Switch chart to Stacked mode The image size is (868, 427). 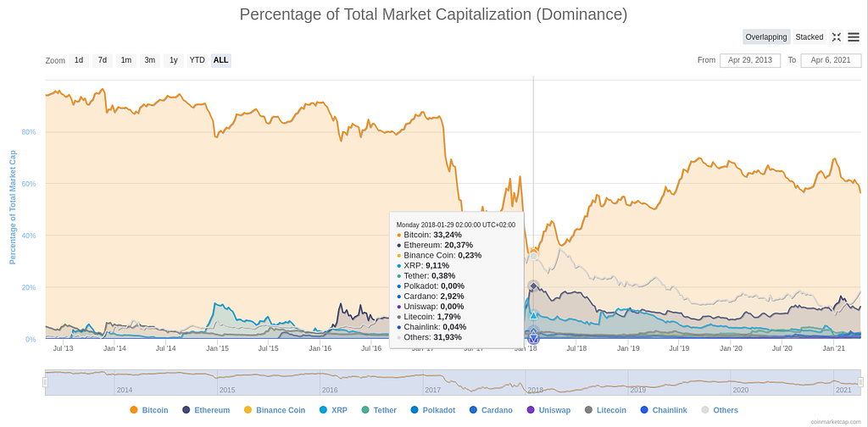pos(810,37)
